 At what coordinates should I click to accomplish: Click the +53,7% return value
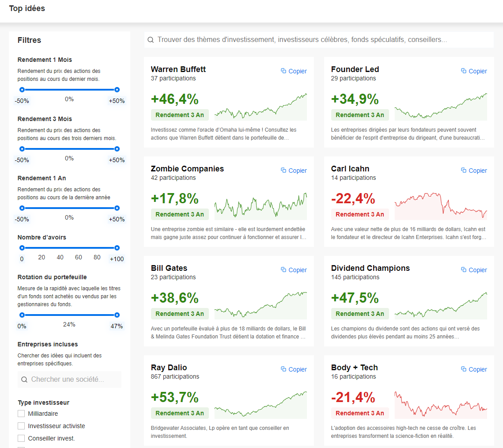pyautogui.click(x=175, y=397)
